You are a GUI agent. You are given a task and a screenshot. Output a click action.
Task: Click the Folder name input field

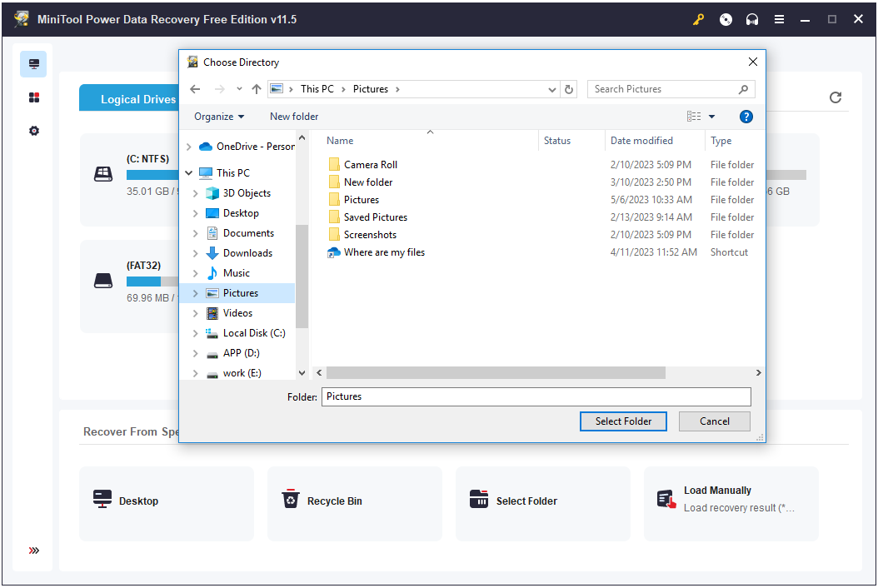click(x=536, y=397)
